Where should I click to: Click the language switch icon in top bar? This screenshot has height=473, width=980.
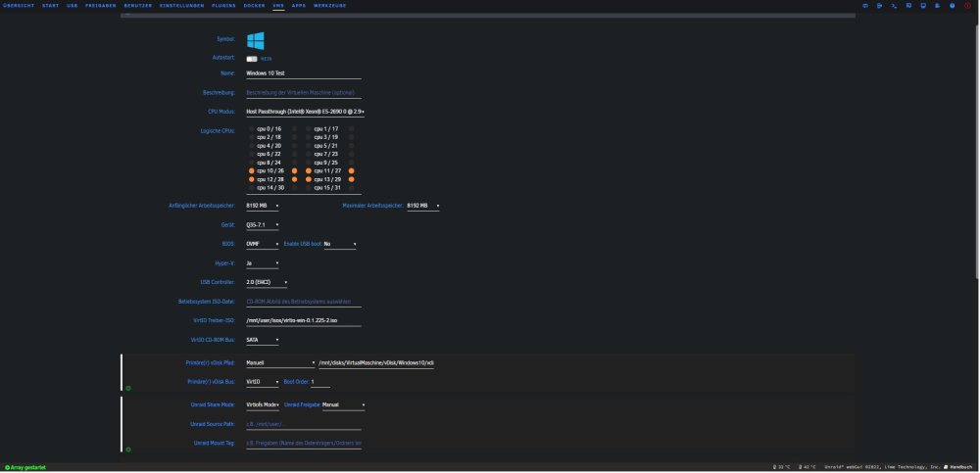pos(865,6)
